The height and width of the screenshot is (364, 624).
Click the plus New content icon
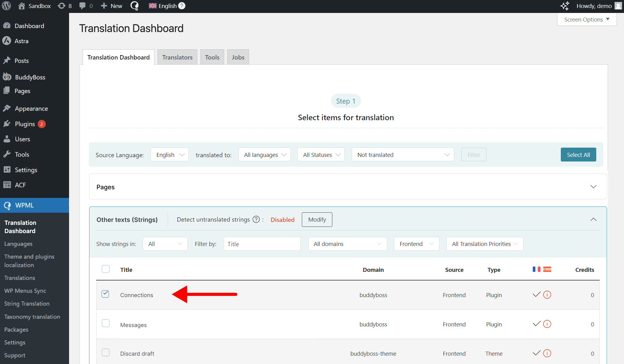(104, 6)
